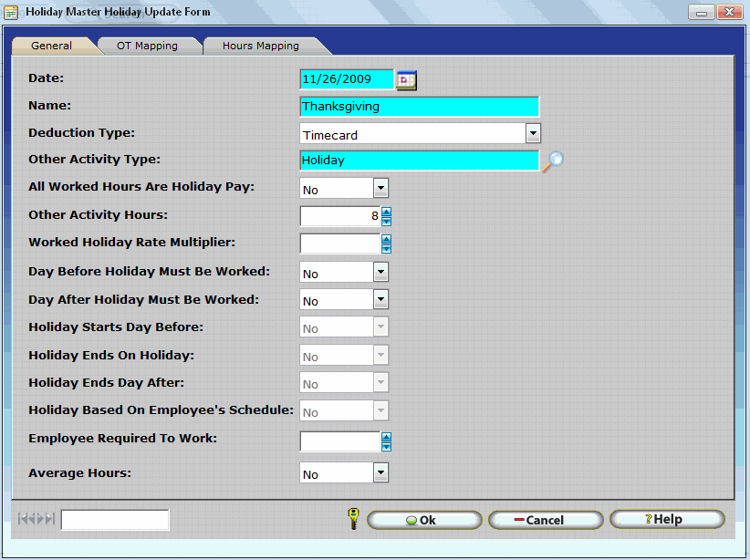Expand All Worked Hours Are Holiday Pay dropdown

(x=380, y=189)
